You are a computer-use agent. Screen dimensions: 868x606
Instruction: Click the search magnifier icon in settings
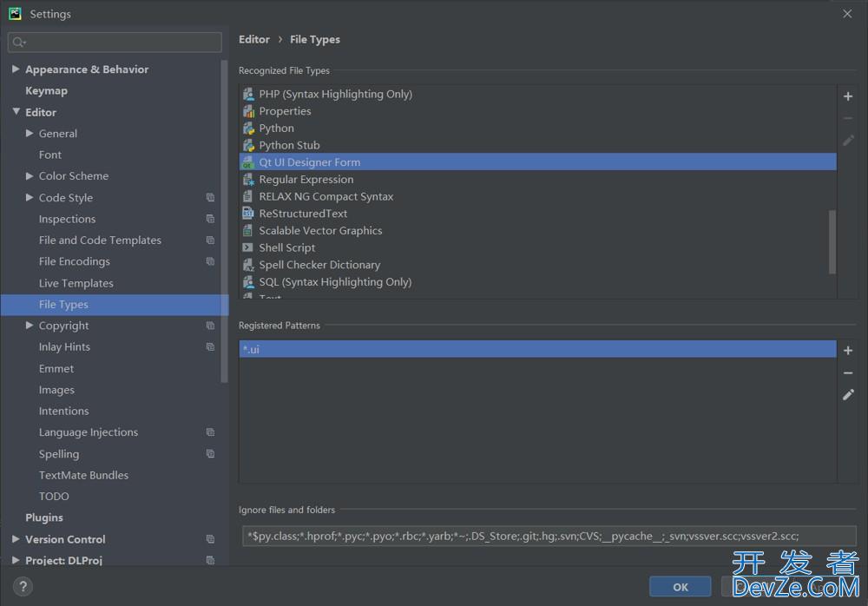(18, 42)
